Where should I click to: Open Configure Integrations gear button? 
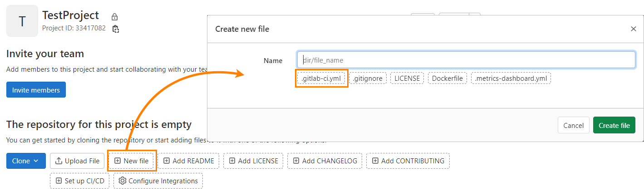pos(158,181)
